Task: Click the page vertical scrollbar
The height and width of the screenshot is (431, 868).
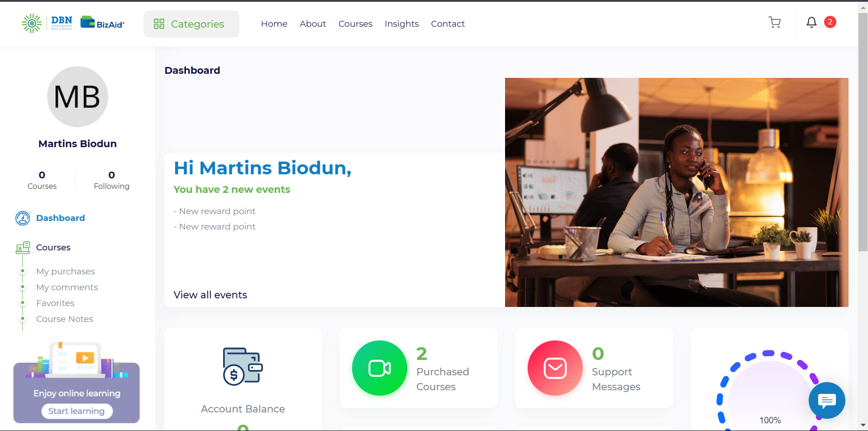Action: pyautogui.click(x=863, y=131)
